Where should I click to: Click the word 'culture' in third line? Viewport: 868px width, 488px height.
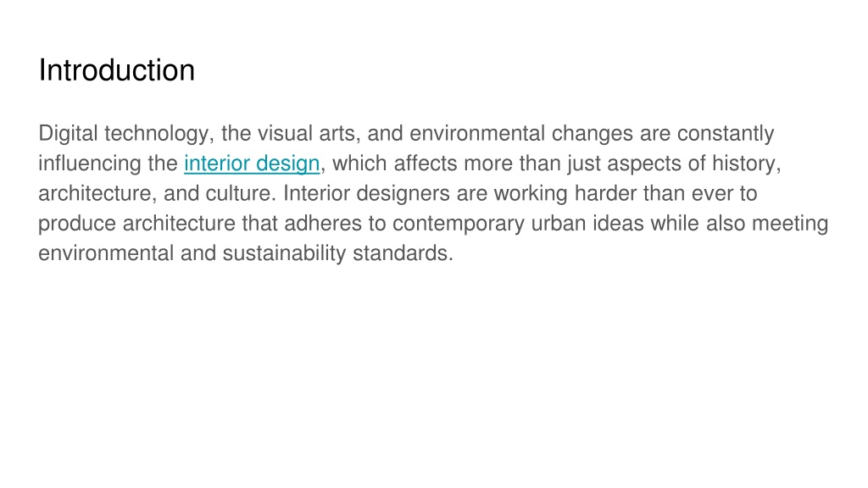tap(240, 194)
